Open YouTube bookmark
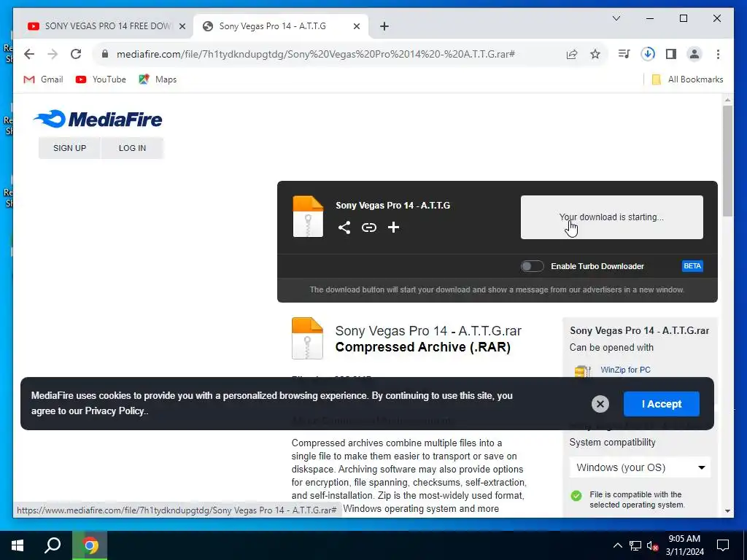This screenshot has height=560, width=747. 101,79
